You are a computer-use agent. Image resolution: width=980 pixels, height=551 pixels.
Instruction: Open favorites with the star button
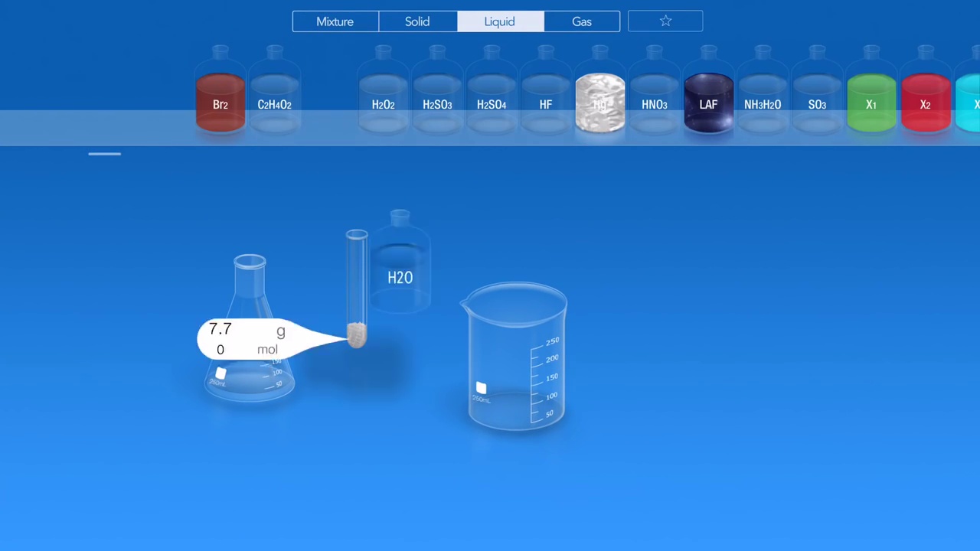(665, 21)
